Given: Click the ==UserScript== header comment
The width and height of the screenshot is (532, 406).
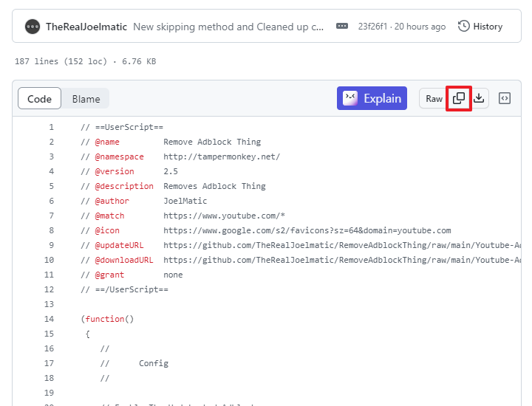Looking at the screenshot, I should pyautogui.click(x=122, y=127).
